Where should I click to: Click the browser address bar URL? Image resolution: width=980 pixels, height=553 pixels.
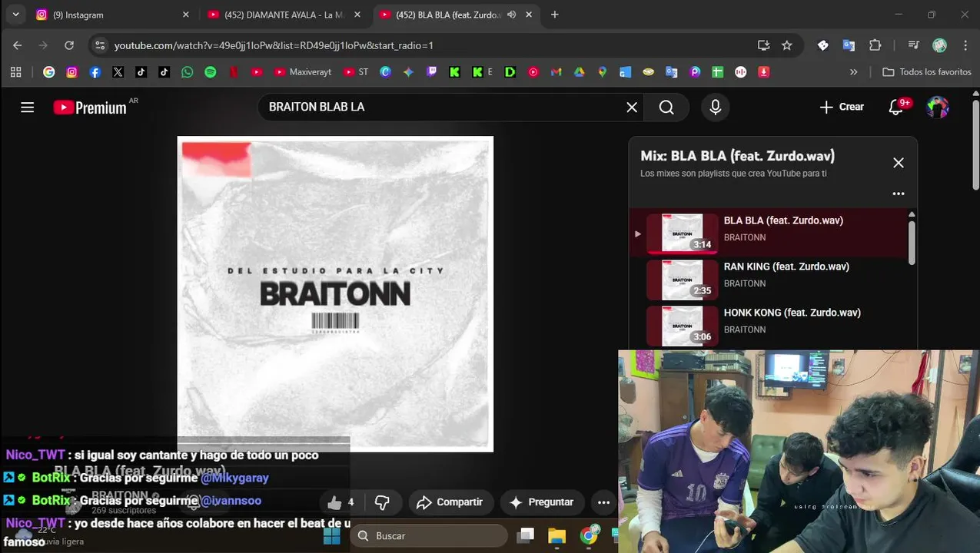point(274,45)
